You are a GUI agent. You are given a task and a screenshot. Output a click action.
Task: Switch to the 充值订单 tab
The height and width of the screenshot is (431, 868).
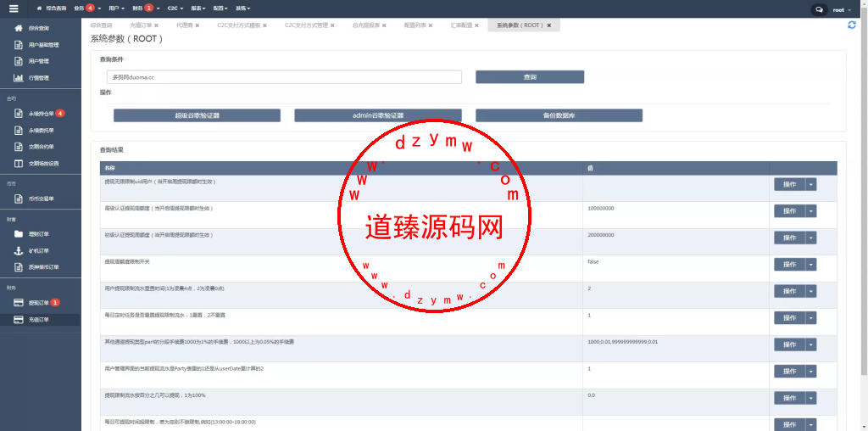pyautogui.click(x=141, y=25)
